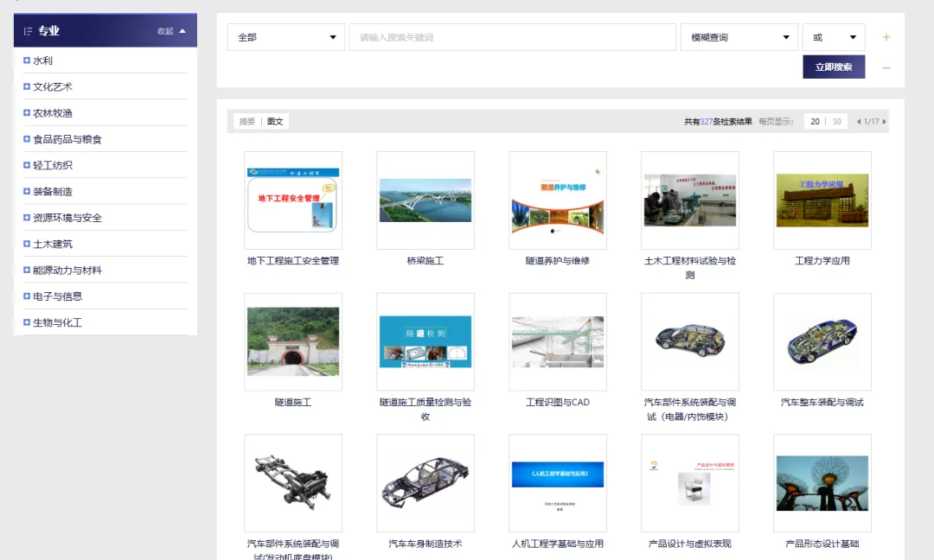The height and width of the screenshot is (560, 934).
Task: Show 20 results per page
Action: pyautogui.click(x=815, y=121)
